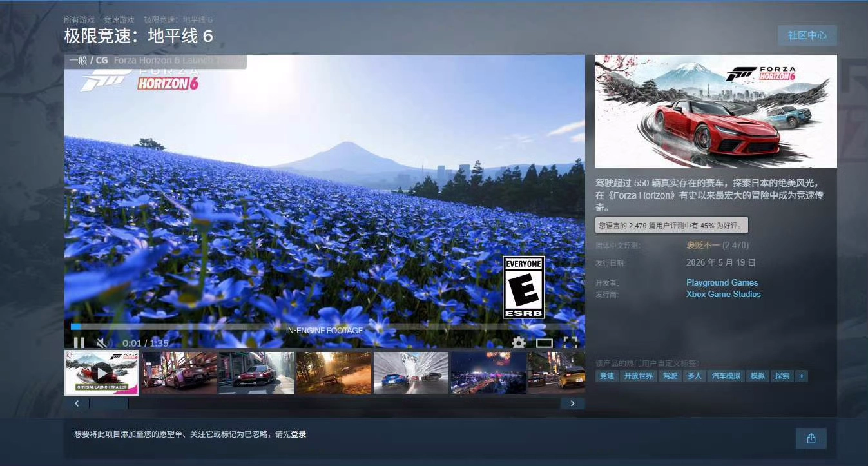Select the 探索 tag
Viewport: 868px width, 466px height.
click(x=782, y=376)
